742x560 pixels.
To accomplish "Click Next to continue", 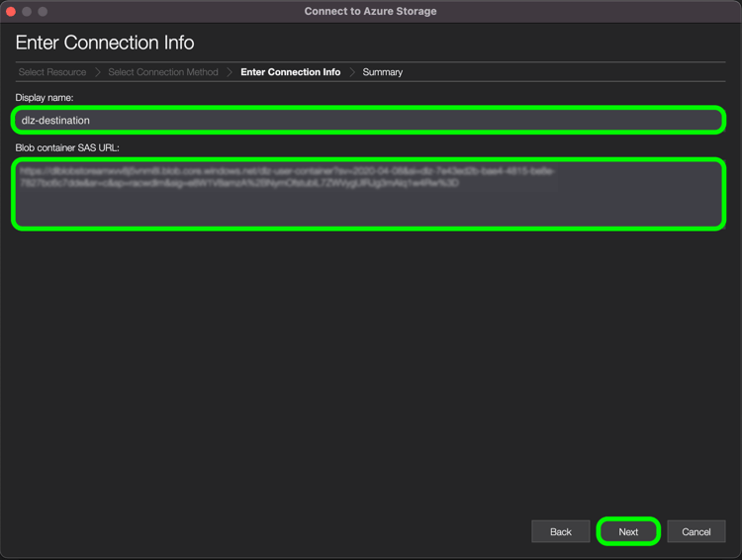I will click(x=628, y=531).
